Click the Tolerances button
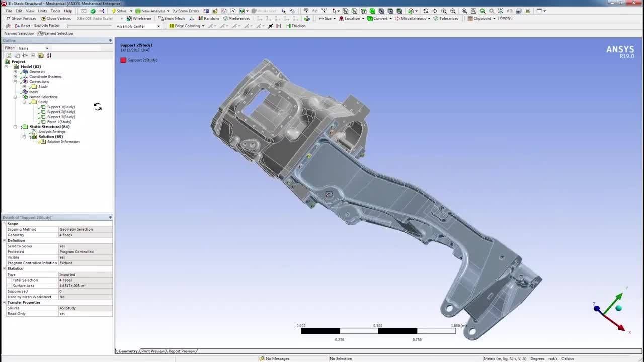644x362 pixels. (445, 18)
